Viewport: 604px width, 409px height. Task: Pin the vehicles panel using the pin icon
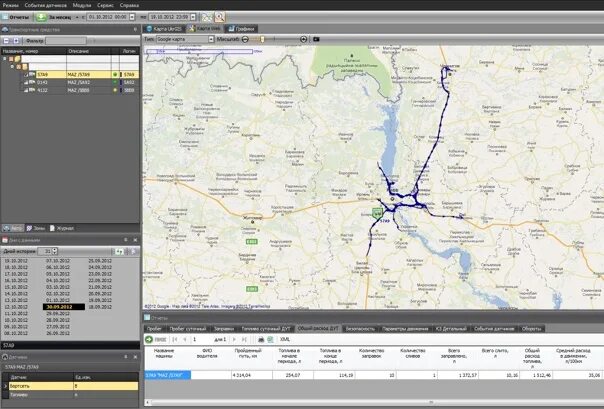click(x=135, y=29)
